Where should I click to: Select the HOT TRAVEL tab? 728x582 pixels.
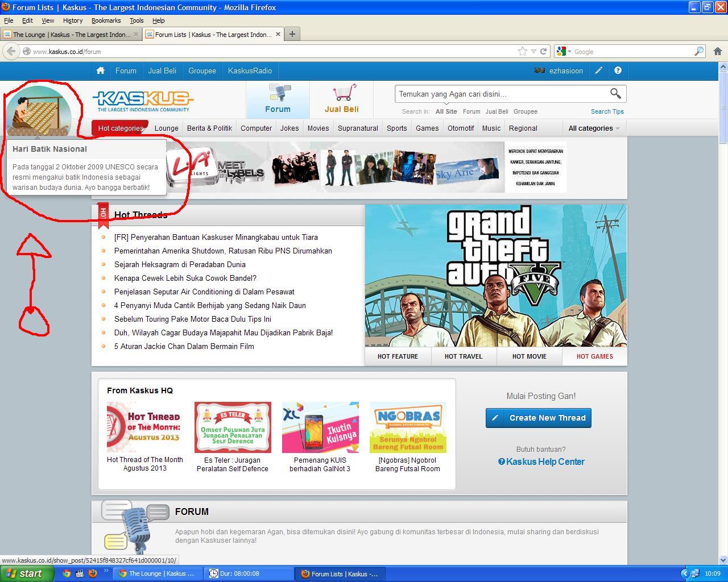(x=463, y=356)
